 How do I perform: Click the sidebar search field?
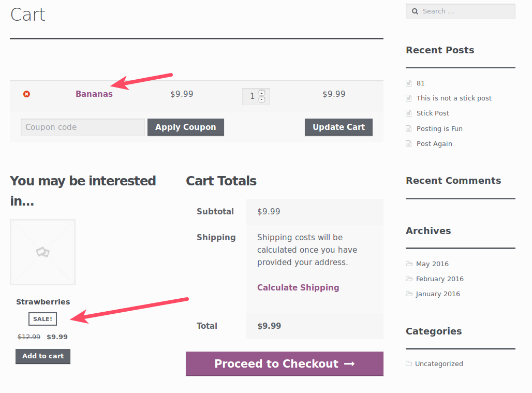[x=466, y=11]
